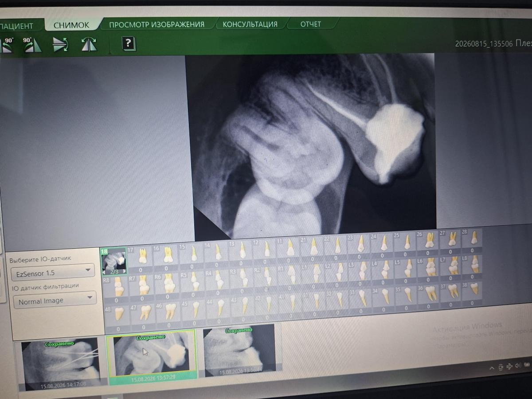Select tooth 34 in chart
The image size is (532, 399).
click(384, 298)
